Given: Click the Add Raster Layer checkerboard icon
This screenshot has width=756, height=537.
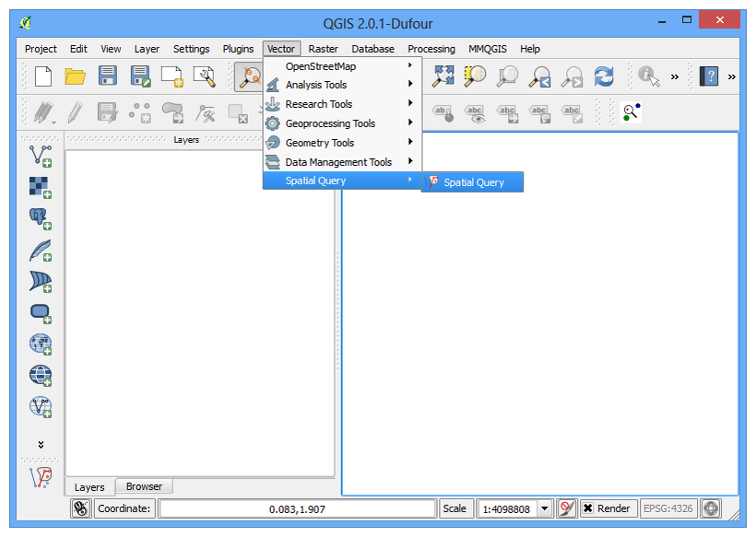Looking at the screenshot, I should [x=41, y=187].
